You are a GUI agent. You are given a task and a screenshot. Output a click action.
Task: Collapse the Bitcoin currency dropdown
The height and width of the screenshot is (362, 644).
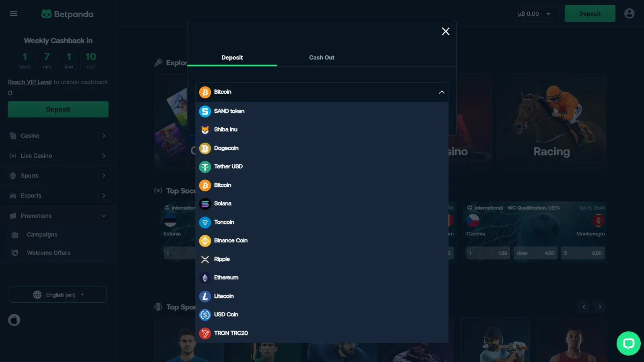[x=442, y=92]
